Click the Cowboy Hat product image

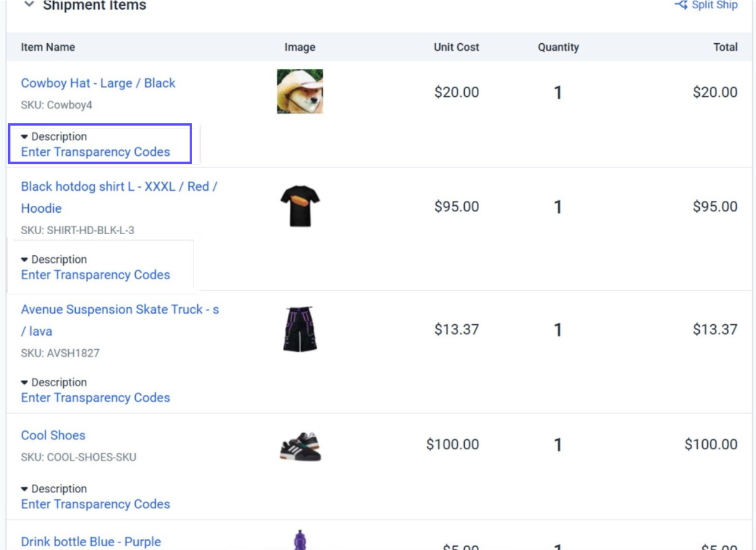pos(299,91)
